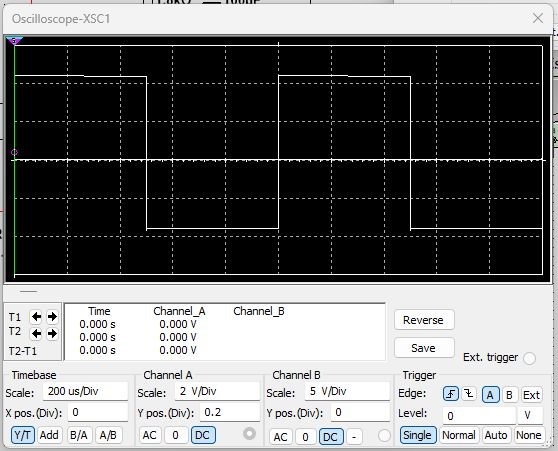Screen dimensions: 558x451
Task: Set Channel B coupling to 0
Action: pyautogui.click(x=305, y=436)
